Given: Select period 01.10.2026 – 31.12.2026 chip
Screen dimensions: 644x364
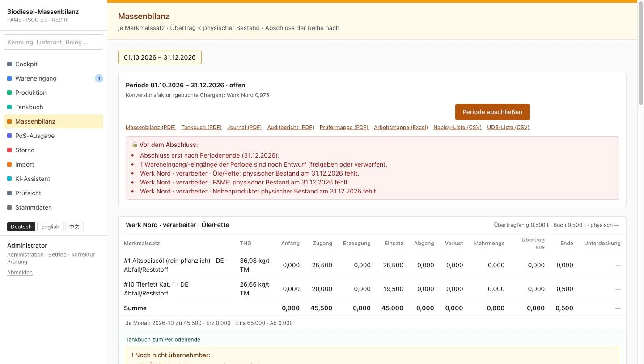Looking at the screenshot, I should [x=160, y=57].
